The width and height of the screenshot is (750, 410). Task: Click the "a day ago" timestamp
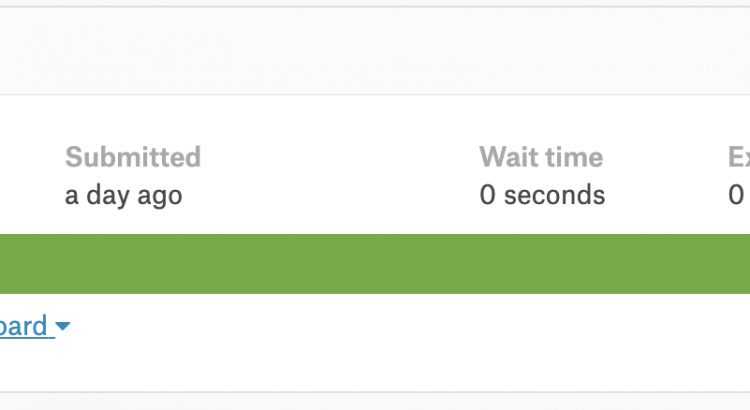coord(123,194)
